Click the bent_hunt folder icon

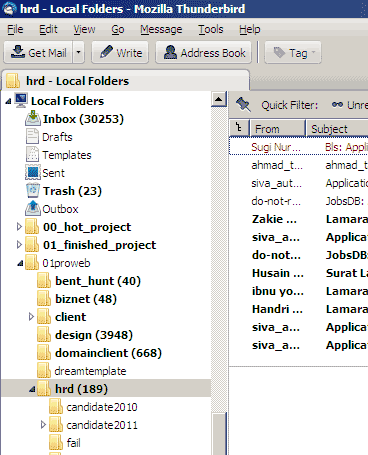click(44, 281)
